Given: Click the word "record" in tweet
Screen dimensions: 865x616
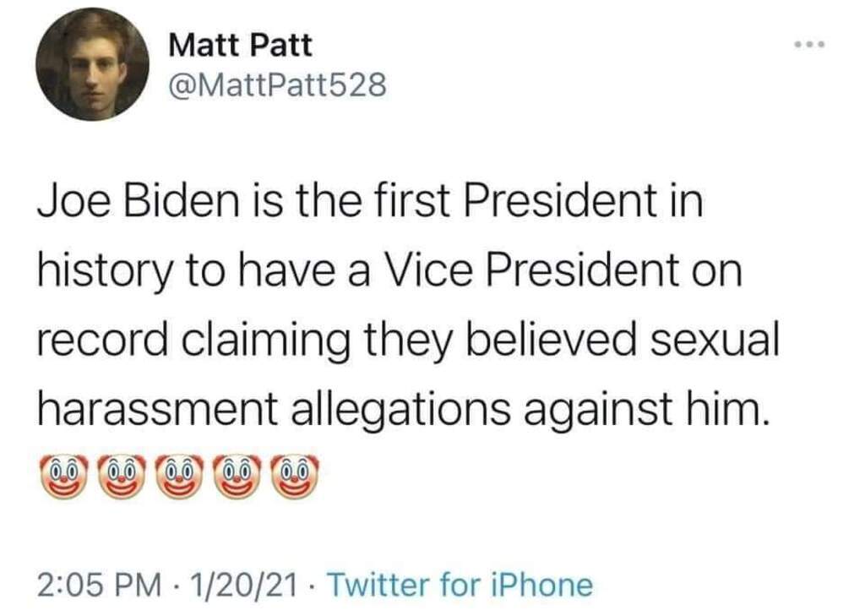Looking at the screenshot, I should pyautogui.click(x=94, y=341).
